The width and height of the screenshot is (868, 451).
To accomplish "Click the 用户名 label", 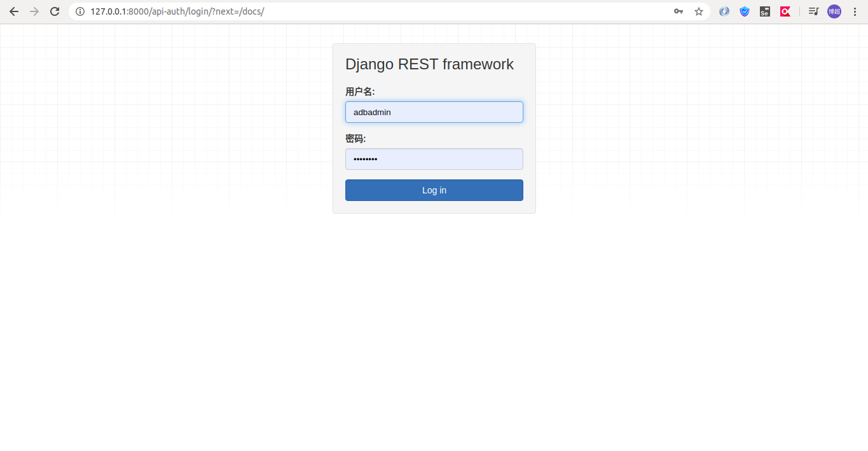I will 360,92.
